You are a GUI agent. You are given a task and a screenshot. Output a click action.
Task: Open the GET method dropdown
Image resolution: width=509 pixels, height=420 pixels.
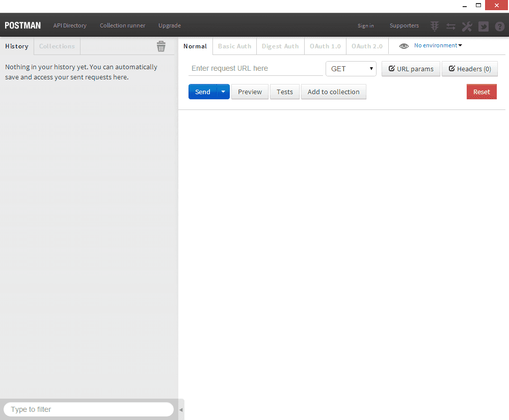[351, 68]
